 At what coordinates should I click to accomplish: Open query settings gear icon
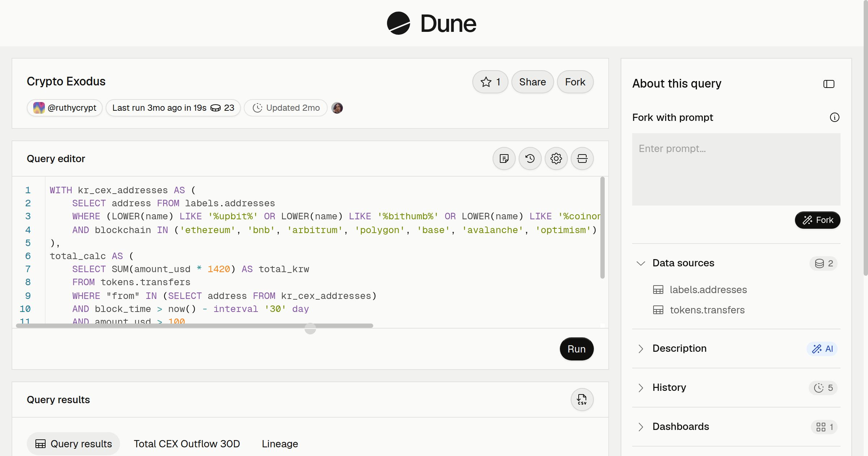556,159
